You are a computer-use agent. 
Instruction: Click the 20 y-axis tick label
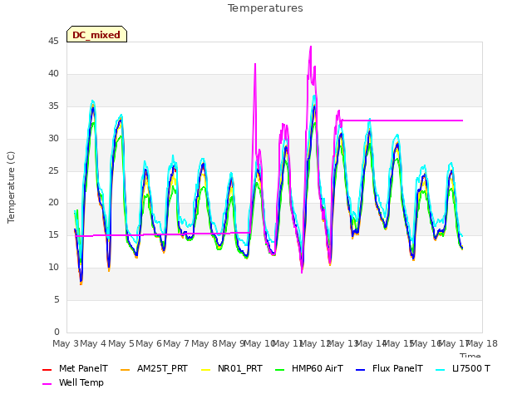pos(53,203)
